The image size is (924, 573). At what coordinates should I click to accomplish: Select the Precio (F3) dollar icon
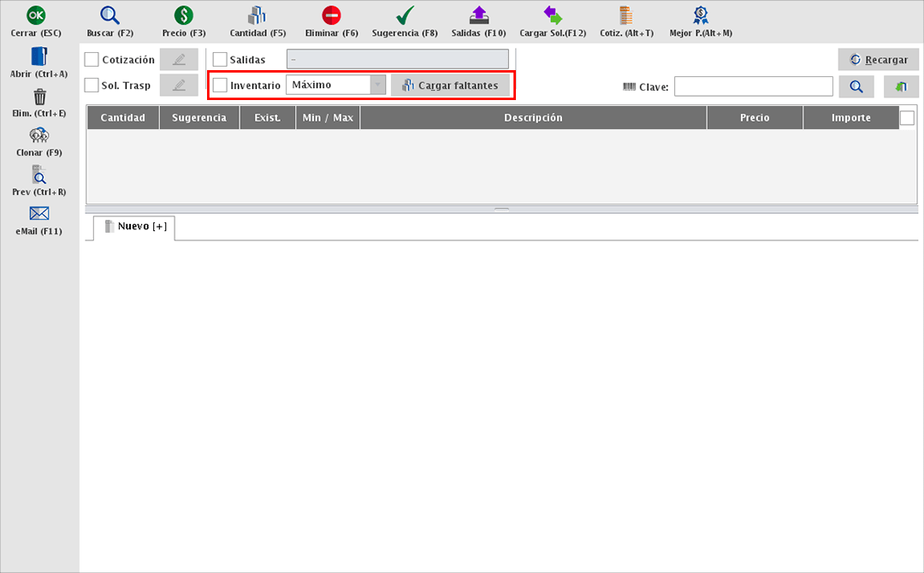pos(183,15)
